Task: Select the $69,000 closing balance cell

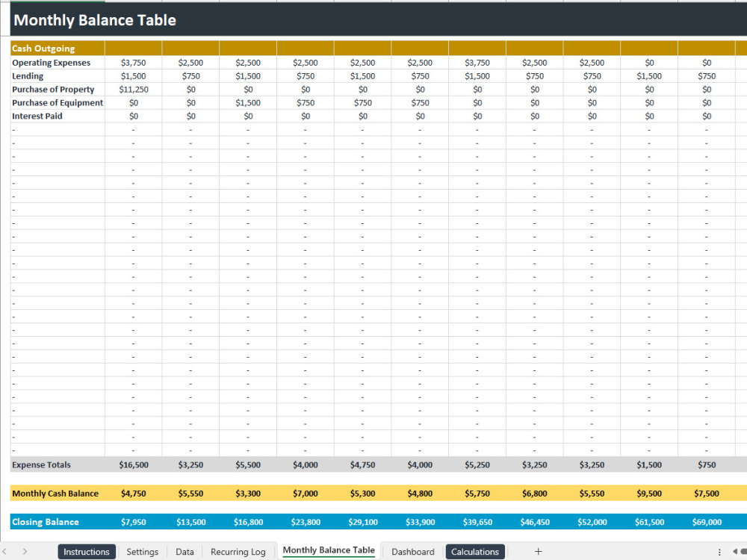Action: pos(707,522)
